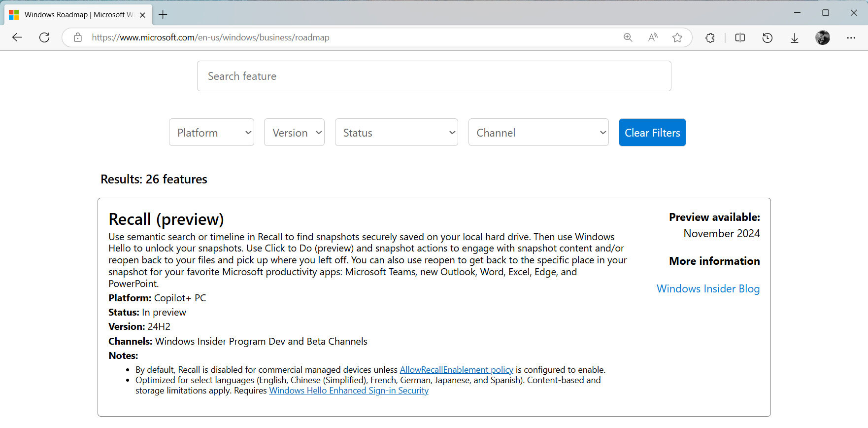Click in the Search feature field
This screenshot has width=868, height=428.
pos(434,76)
